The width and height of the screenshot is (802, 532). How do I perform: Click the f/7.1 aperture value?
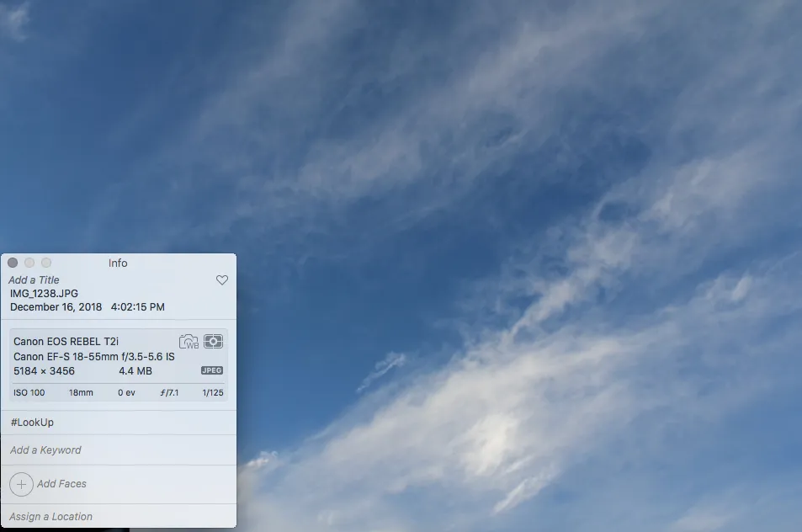tap(169, 392)
